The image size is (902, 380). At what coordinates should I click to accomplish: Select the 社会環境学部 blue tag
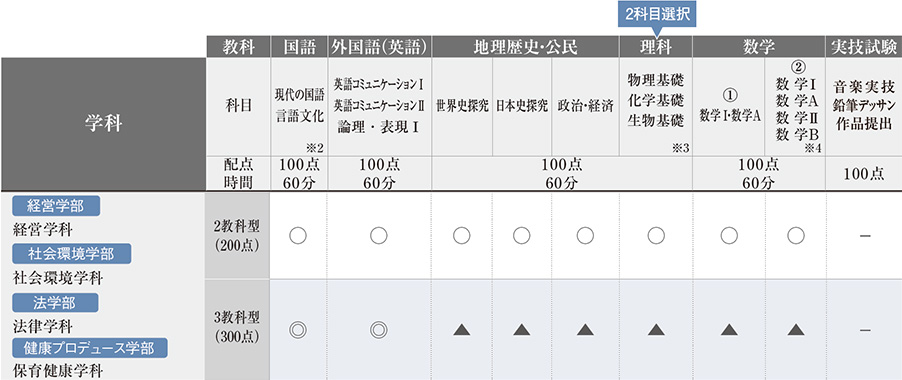pos(71,254)
